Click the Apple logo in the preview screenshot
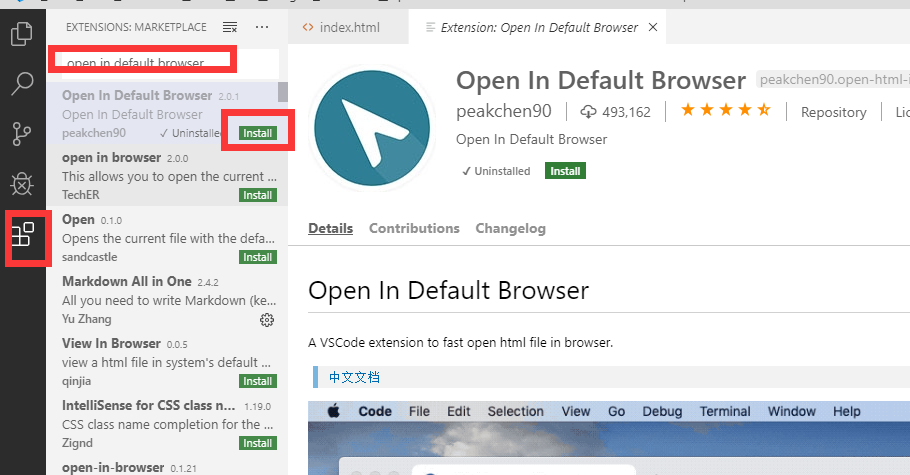Viewport: 910px width, 475px height. tap(334, 412)
